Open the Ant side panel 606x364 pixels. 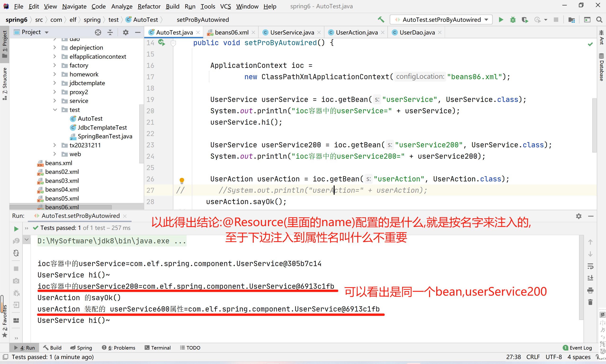click(x=601, y=37)
